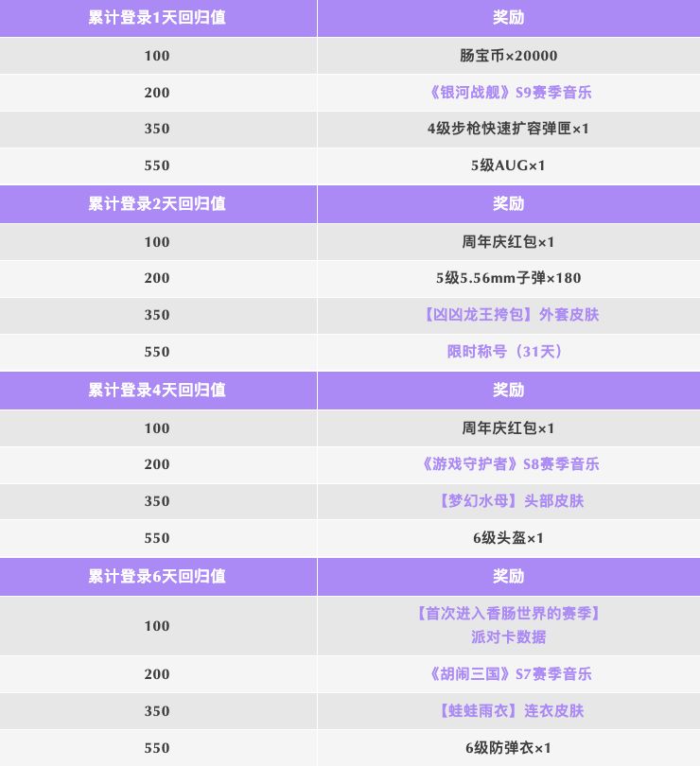Click the 6级头盔×1 reward cell

click(x=508, y=538)
